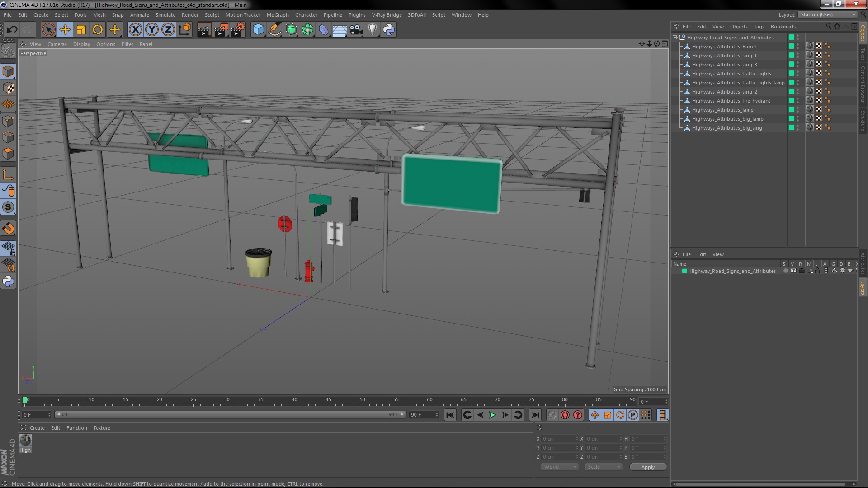This screenshot has height=488, width=868.
Task: Click the Apply button
Action: [647, 467]
